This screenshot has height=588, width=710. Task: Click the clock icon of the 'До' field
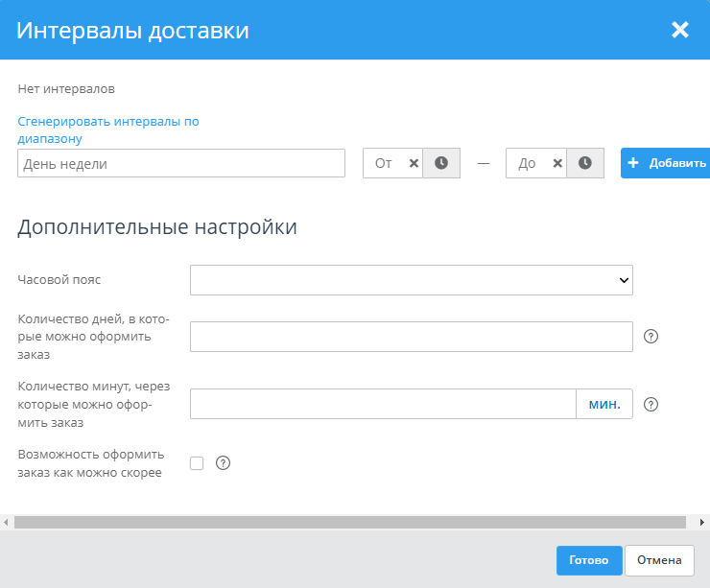point(584,163)
